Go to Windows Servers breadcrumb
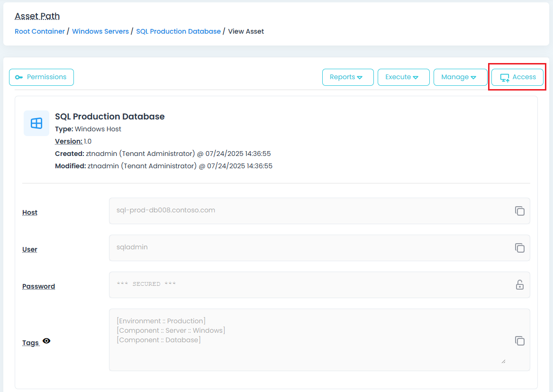 coord(100,31)
